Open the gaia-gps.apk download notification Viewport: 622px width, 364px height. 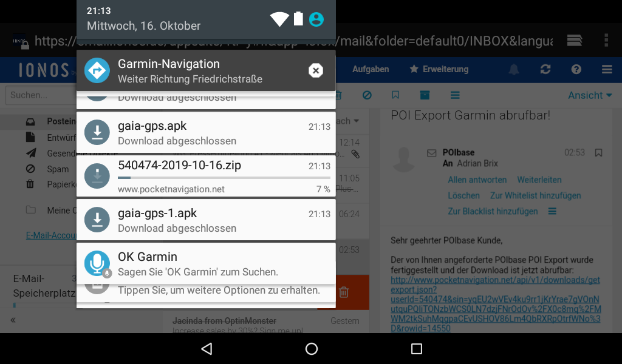(x=206, y=133)
